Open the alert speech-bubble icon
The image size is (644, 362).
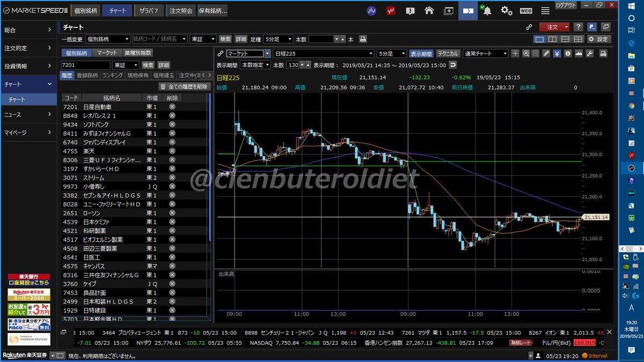pyautogui.click(x=410, y=10)
